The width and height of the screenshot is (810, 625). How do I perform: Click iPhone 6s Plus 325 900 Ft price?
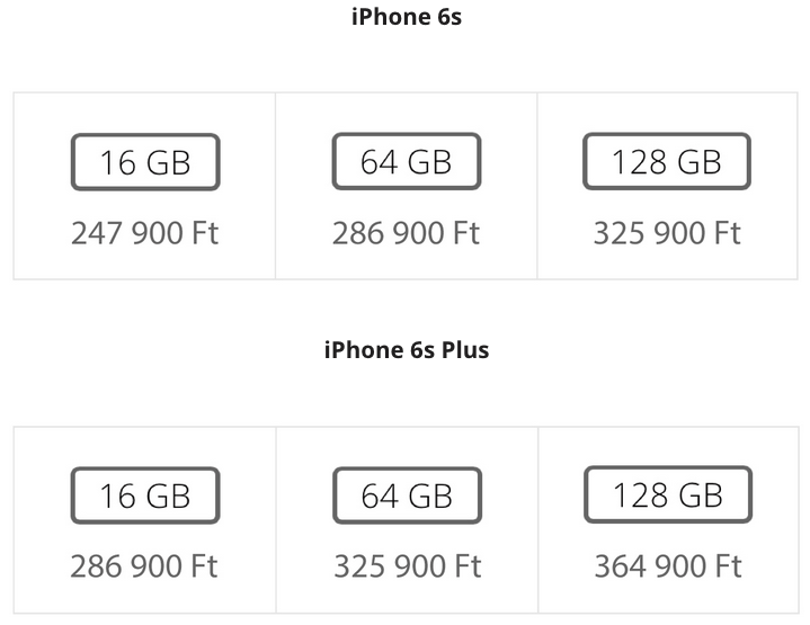(x=408, y=566)
